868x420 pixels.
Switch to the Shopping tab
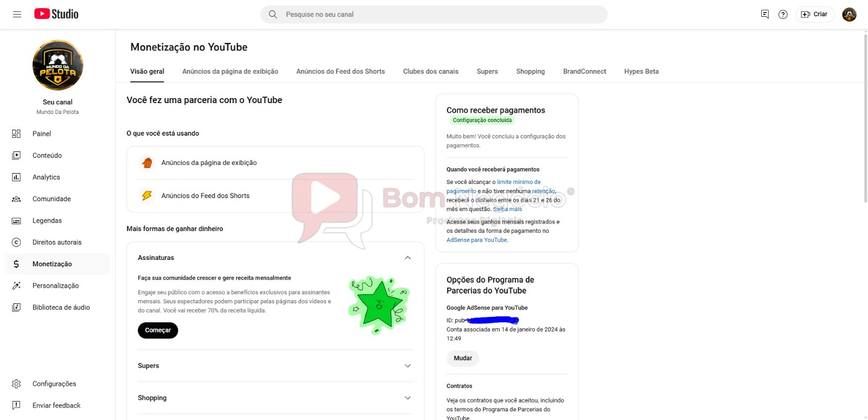[x=531, y=72]
